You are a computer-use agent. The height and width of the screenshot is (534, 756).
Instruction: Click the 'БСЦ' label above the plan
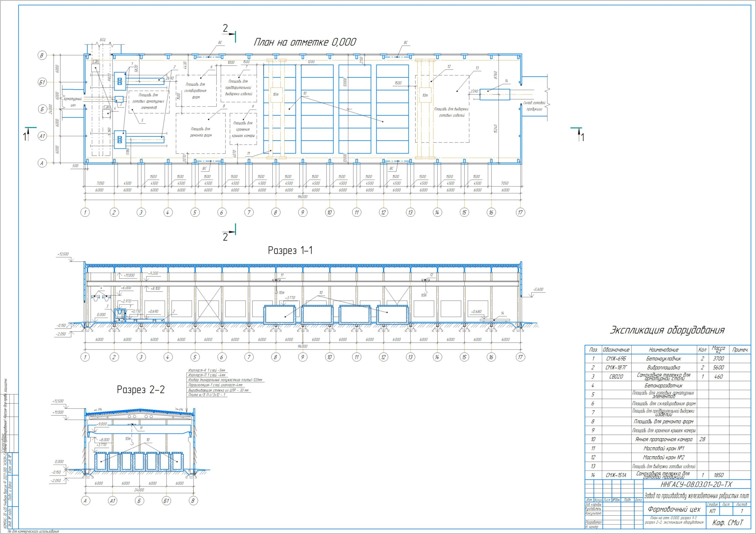coord(103,40)
